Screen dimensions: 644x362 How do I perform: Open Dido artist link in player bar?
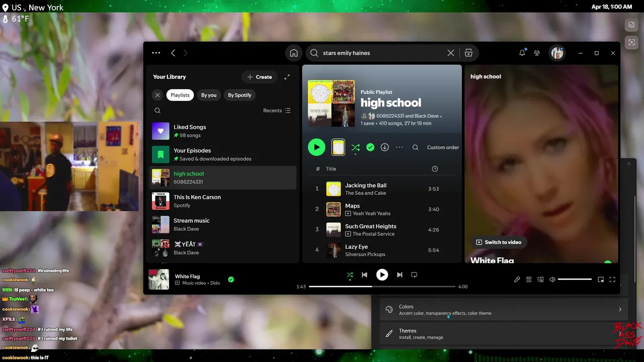(x=215, y=283)
